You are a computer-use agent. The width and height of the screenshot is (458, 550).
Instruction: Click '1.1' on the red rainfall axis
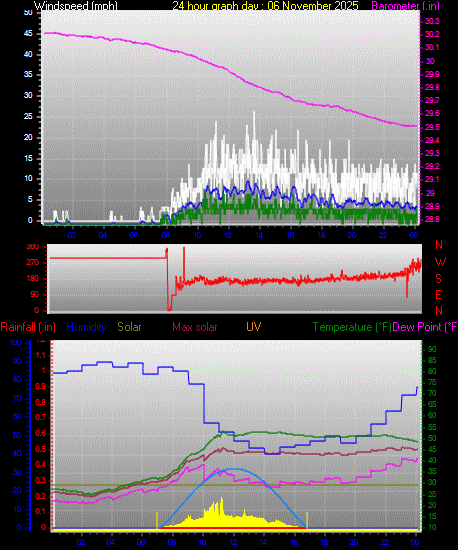coord(41,355)
